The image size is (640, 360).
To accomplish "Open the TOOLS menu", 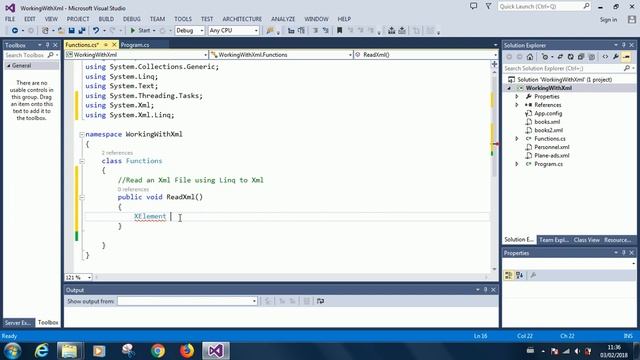I will (182, 19).
